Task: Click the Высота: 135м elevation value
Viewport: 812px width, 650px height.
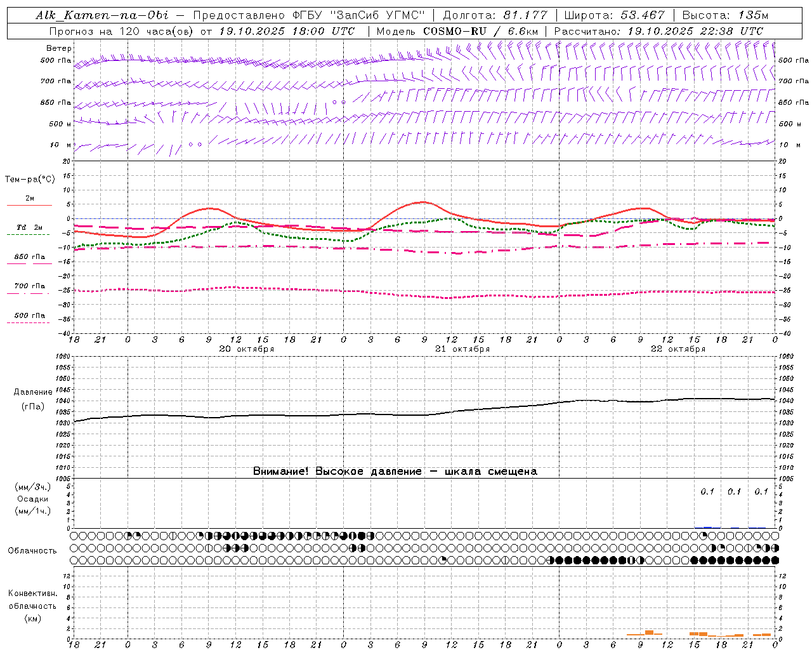Action: 725,15
